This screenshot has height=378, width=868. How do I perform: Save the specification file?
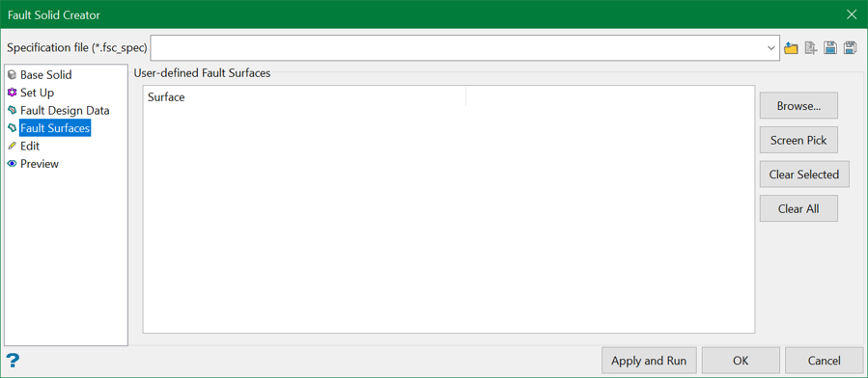[829, 48]
